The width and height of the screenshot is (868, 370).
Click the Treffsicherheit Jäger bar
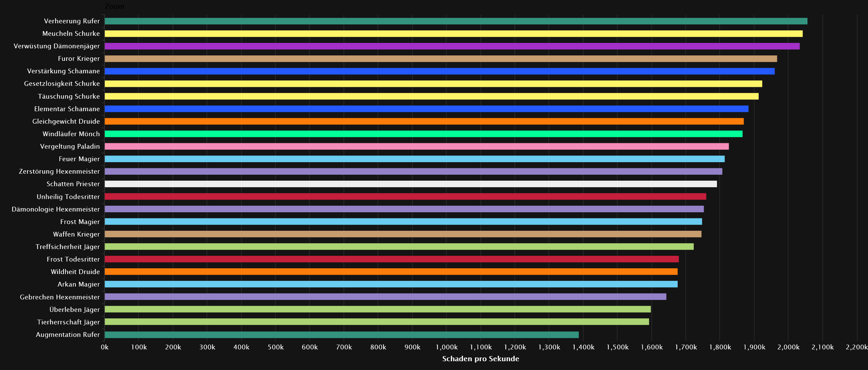399,246
